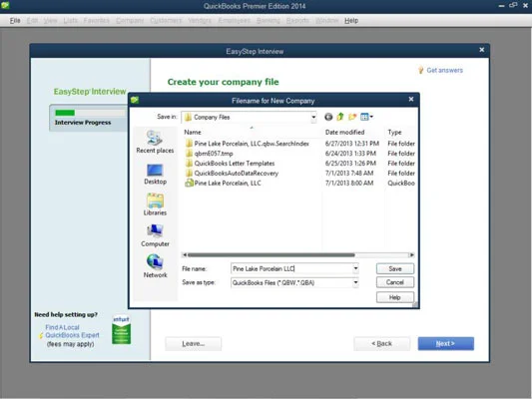Click the QuickBooks app icon in main title bar
This screenshot has height=399, width=532.
pyautogui.click(x=5, y=5)
